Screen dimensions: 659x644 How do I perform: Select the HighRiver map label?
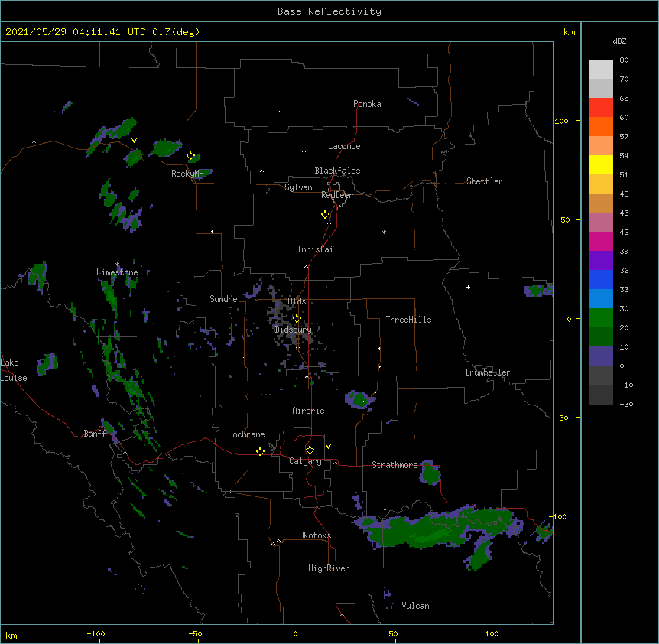[x=329, y=568]
